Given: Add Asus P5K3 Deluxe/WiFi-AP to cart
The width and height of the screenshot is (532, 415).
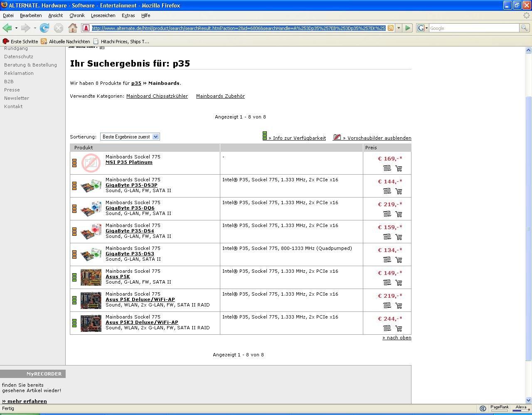Looking at the screenshot, I should click(x=399, y=329).
